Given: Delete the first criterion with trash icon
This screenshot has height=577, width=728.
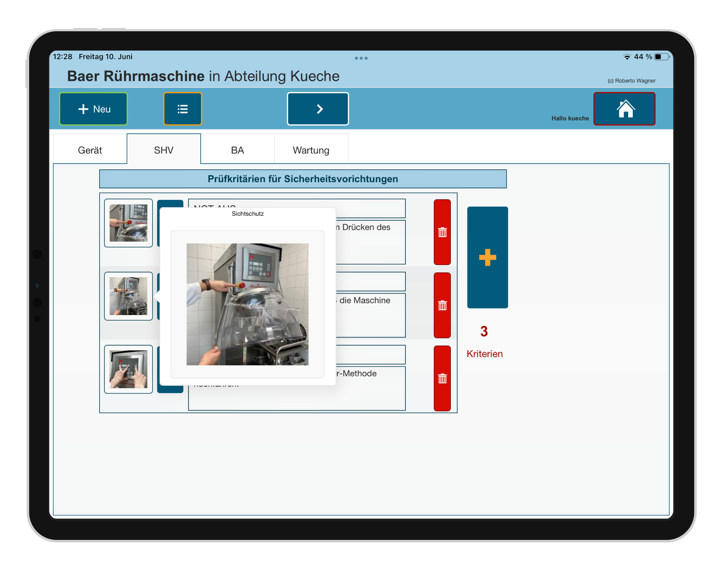Looking at the screenshot, I should pos(442,232).
